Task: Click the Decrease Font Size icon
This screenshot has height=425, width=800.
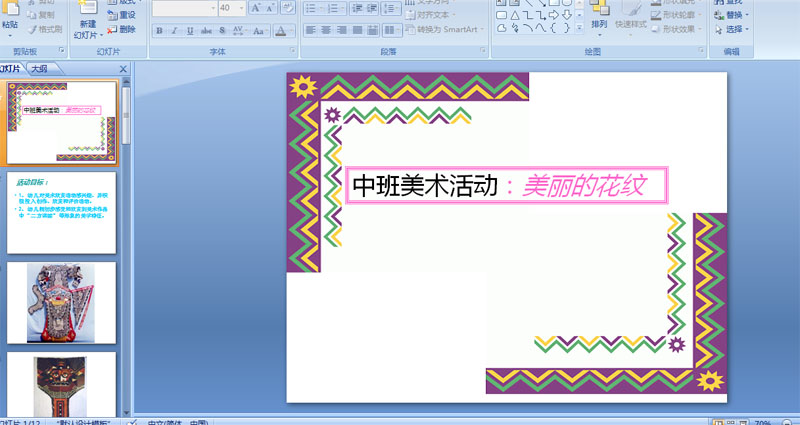Action: 270,8
